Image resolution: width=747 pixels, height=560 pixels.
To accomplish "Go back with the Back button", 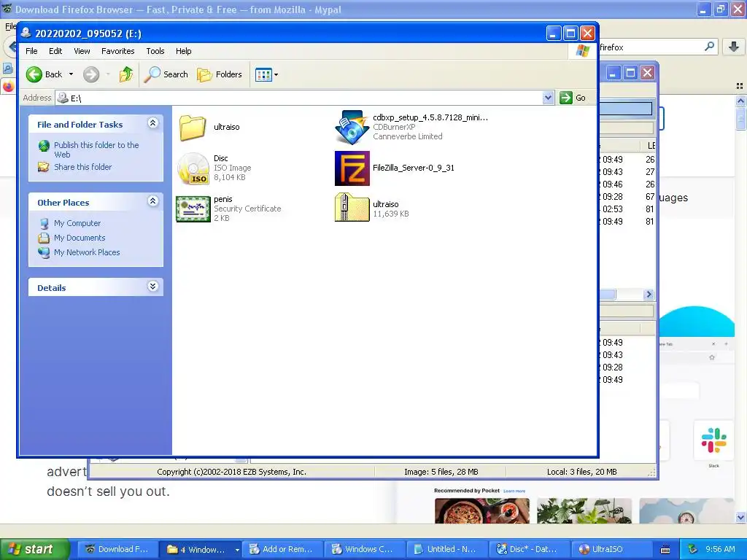I will tap(44, 74).
